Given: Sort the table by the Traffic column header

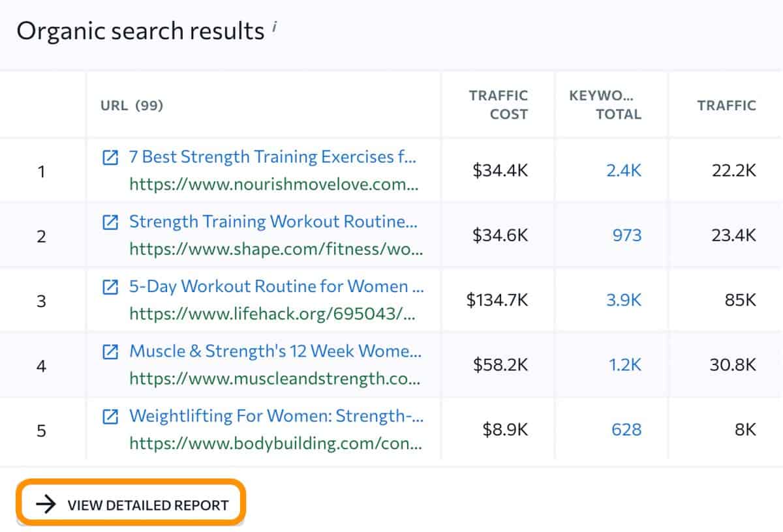Looking at the screenshot, I should (727, 105).
